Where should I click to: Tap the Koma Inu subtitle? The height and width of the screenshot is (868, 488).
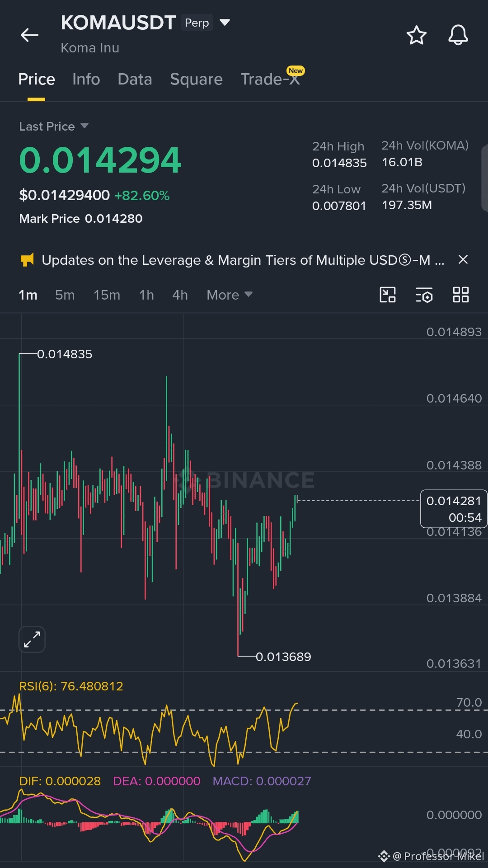coord(90,48)
